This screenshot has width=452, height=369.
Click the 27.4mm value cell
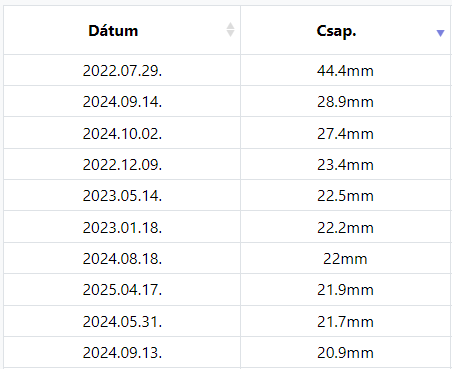pos(345,133)
